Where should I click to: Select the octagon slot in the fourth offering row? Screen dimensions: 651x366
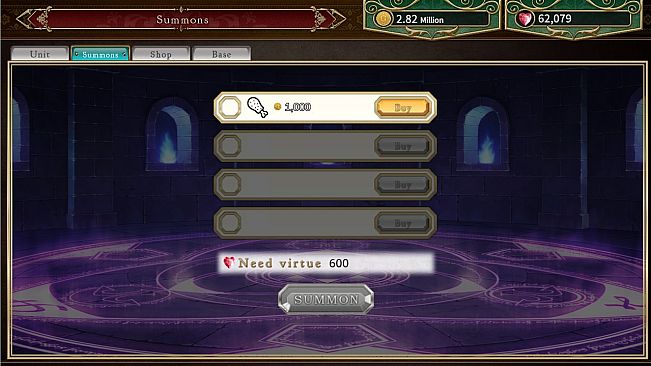230,222
